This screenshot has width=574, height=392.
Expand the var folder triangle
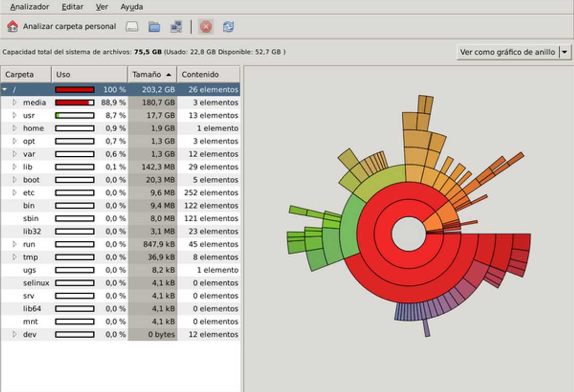[x=15, y=154]
